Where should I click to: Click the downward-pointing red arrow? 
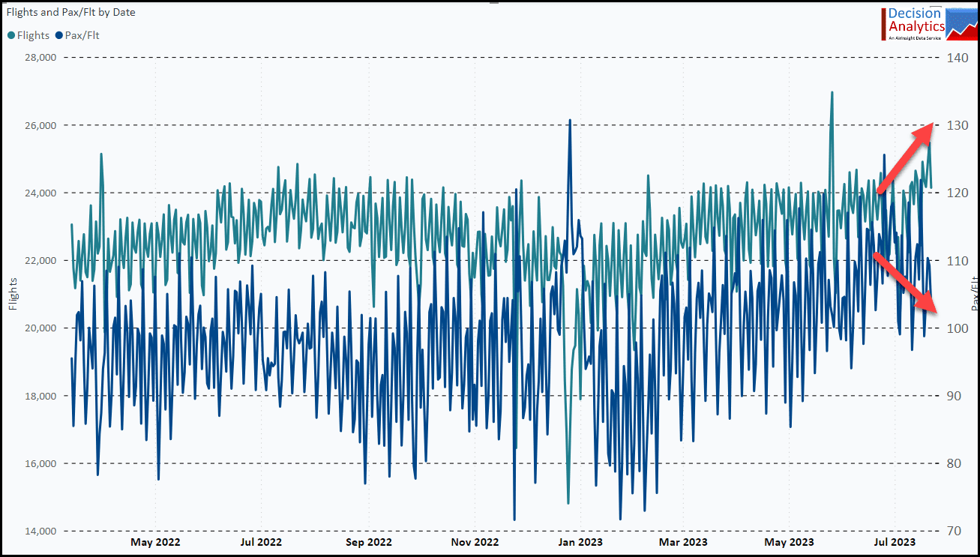click(906, 283)
